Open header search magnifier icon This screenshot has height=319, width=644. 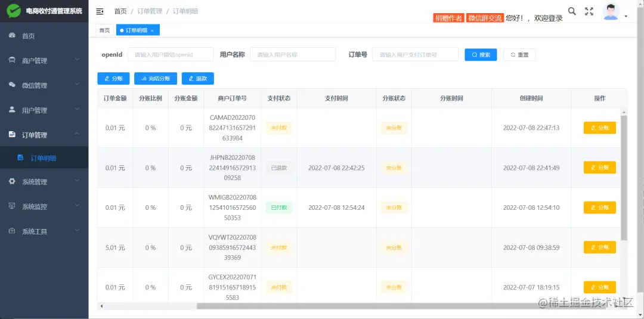click(572, 11)
